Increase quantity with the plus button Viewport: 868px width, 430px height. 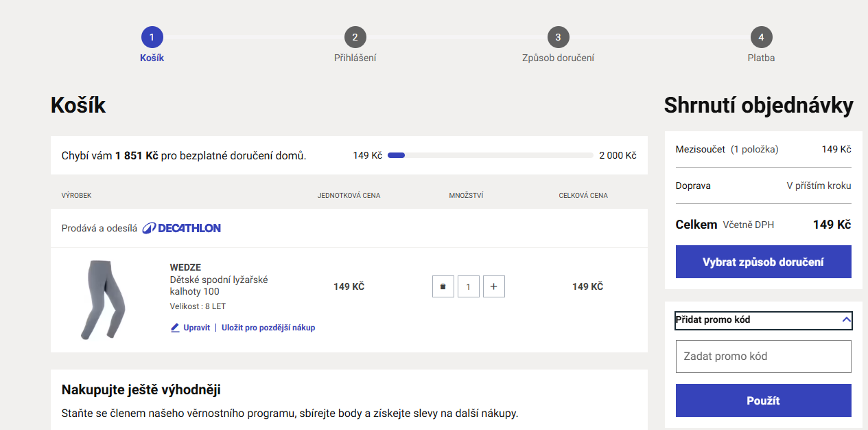click(493, 286)
